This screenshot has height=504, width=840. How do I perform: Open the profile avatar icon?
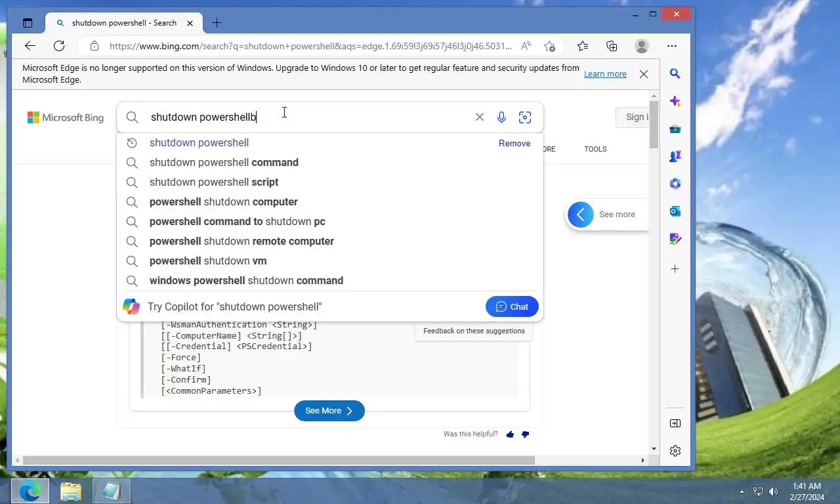[642, 46]
